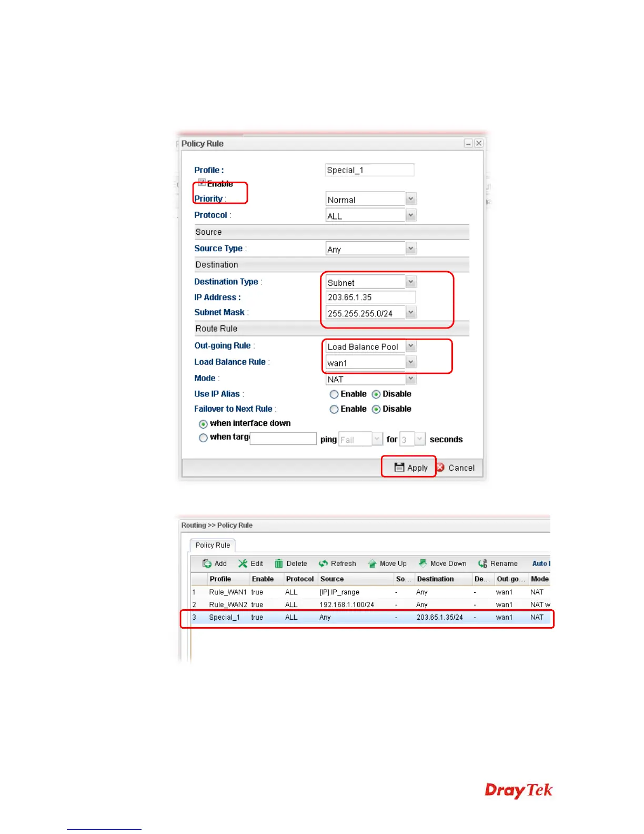
Task: Sort by the Mode column header
Action: [x=540, y=579]
